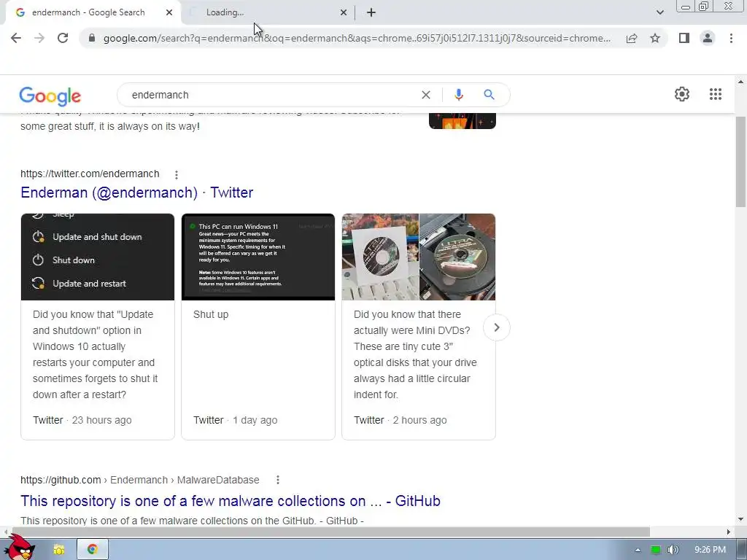Click the forward navigation arrow
Viewport: 747px width, 560px height.
point(39,38)
